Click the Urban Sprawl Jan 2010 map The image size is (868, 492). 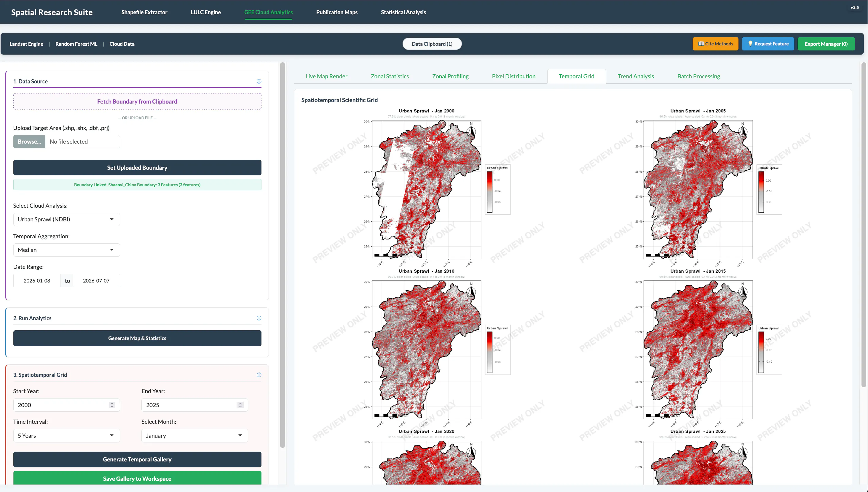(x=427, y=350)
